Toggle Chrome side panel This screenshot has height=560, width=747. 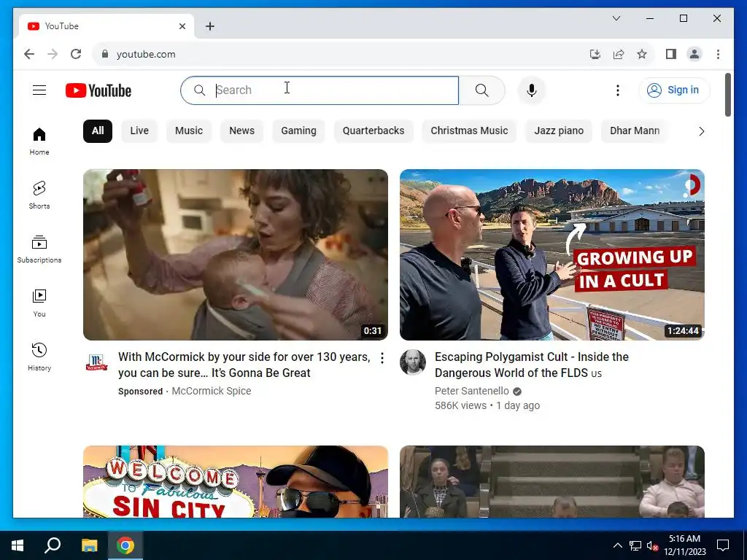point(671,54)
